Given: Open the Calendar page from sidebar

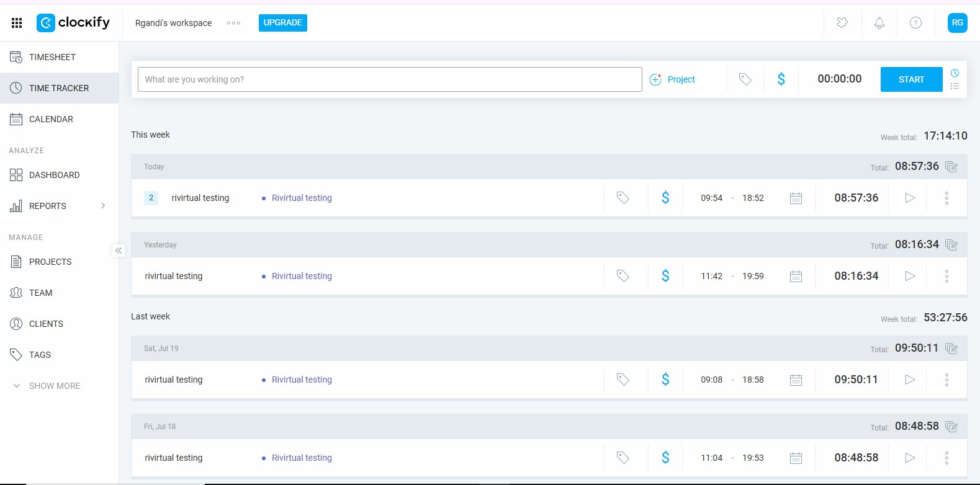Looking at the screenshot, I should click(51, 119).
